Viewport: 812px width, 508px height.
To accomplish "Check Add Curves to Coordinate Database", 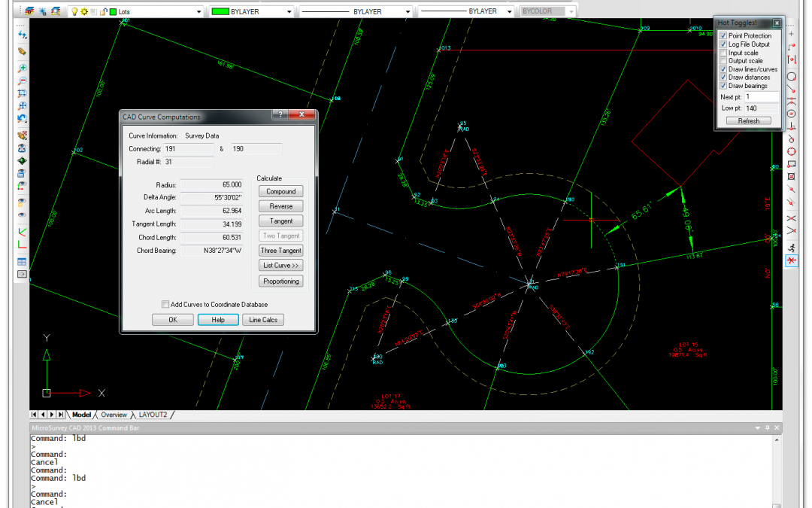I will click(x=165, y=304).
